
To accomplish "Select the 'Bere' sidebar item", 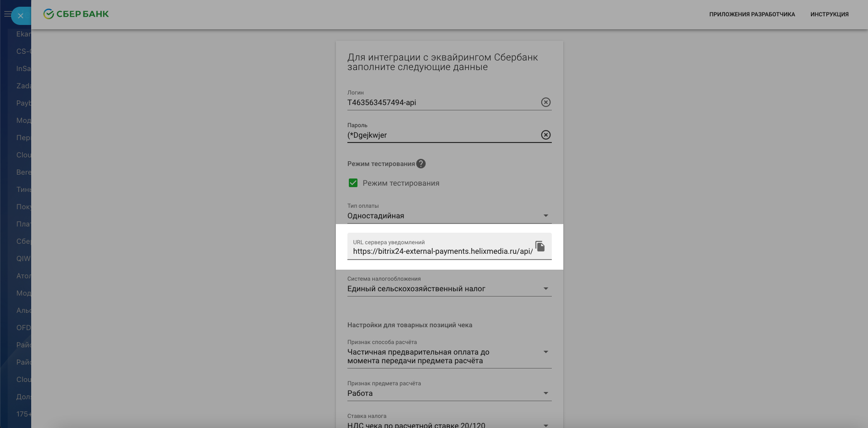I will point(24,172).
